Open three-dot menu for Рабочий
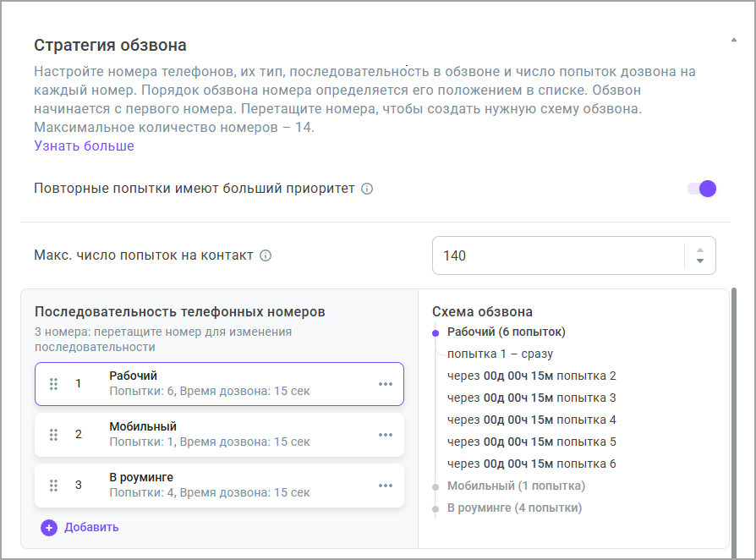Screen dimensions: 756x560 (386, 384)
